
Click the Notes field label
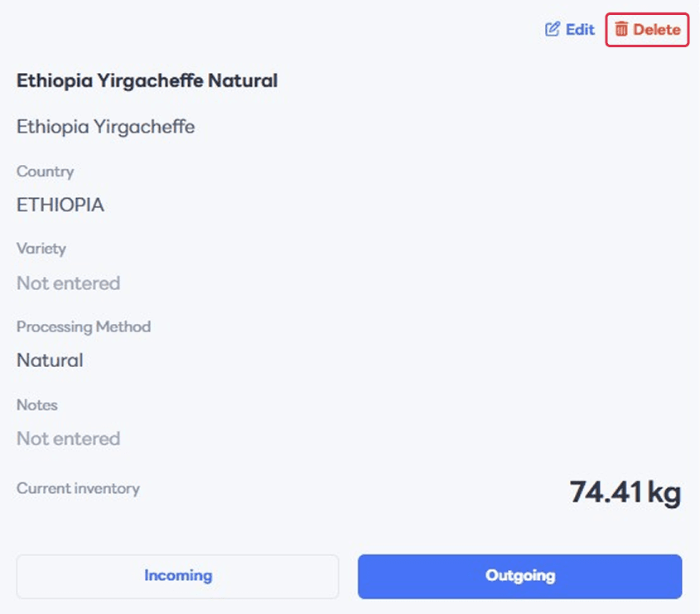click(x=37, y=405)
